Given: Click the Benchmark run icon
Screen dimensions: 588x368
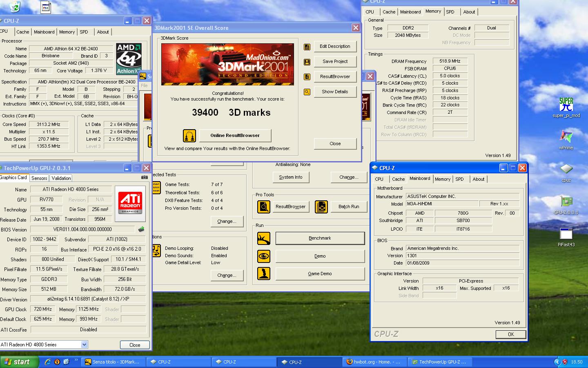Looking at the screenshot, I should [264, 238].
